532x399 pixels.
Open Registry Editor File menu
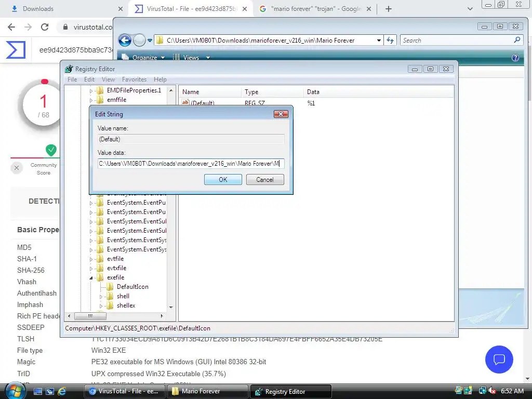[x=72, y=79]
